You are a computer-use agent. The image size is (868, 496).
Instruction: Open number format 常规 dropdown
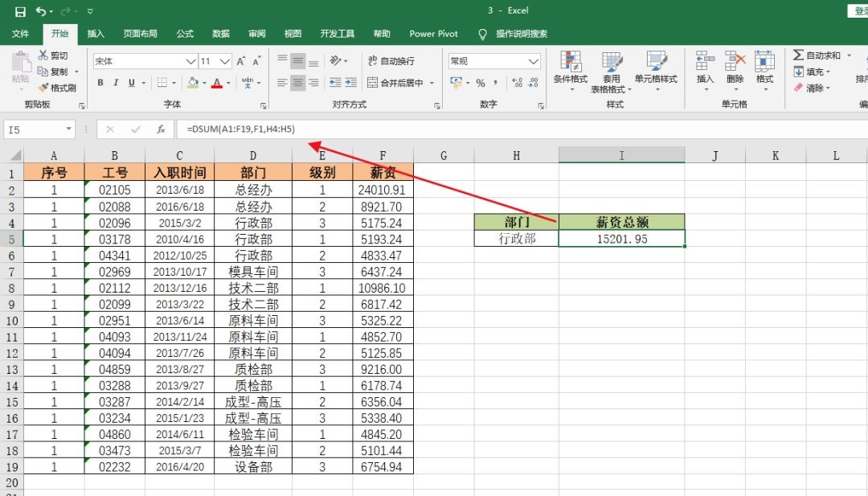coord(533,61)
